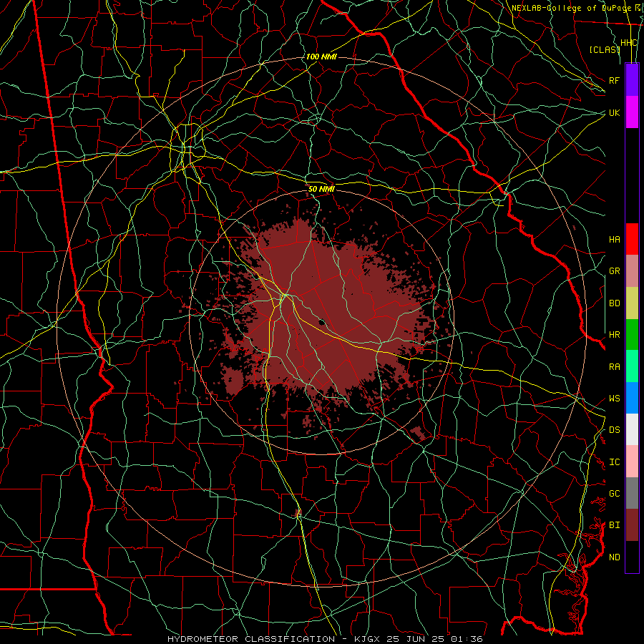Click the HA red legend swatch
Viewport: 644px width, 644px height.
[632, 239]
